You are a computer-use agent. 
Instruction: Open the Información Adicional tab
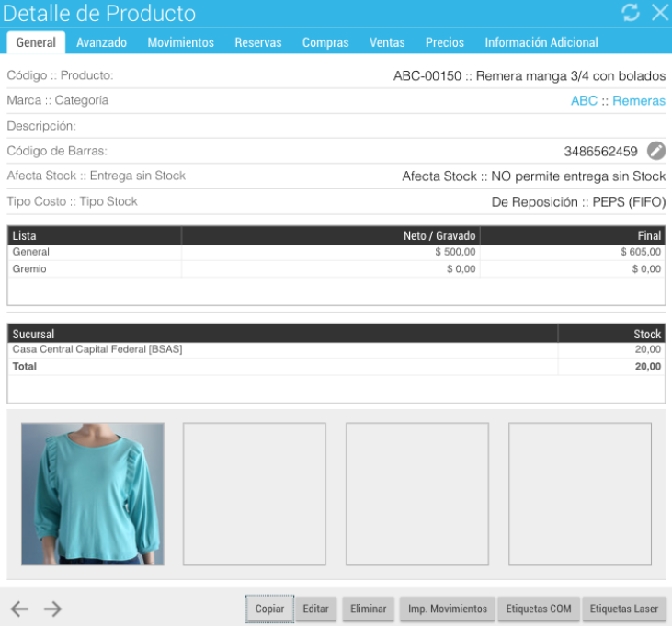tap(541, 42)
